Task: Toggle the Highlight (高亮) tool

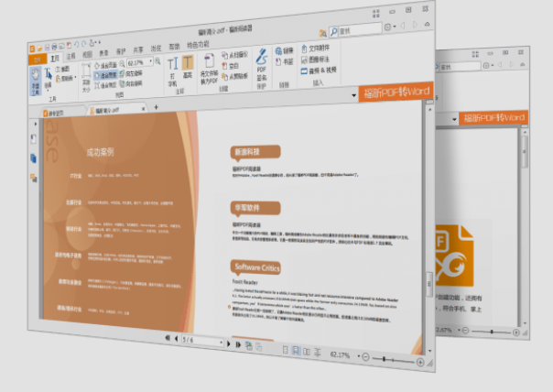Action: click(188, 67)
